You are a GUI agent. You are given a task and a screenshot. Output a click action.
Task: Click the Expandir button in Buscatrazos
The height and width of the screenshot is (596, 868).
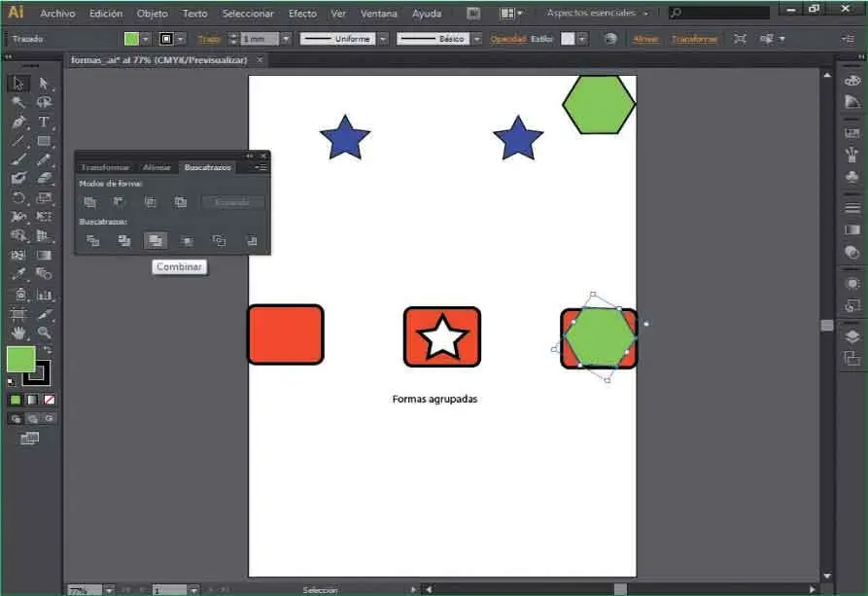232,202
